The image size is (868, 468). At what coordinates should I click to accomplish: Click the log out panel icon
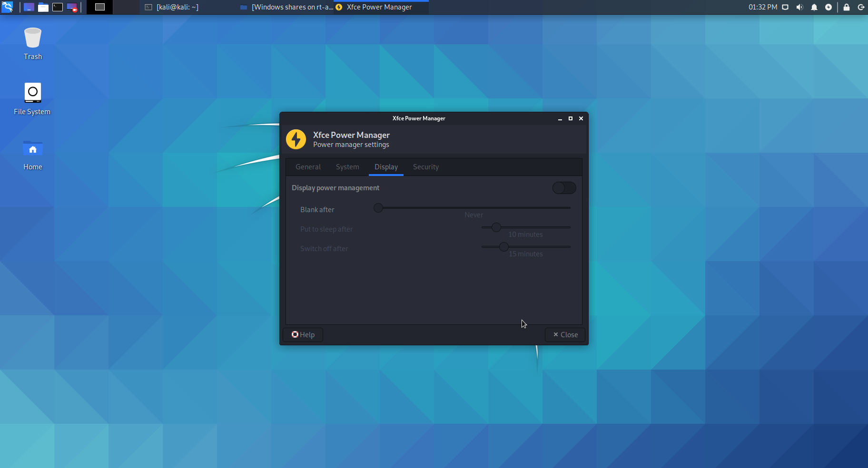point(861,7)
